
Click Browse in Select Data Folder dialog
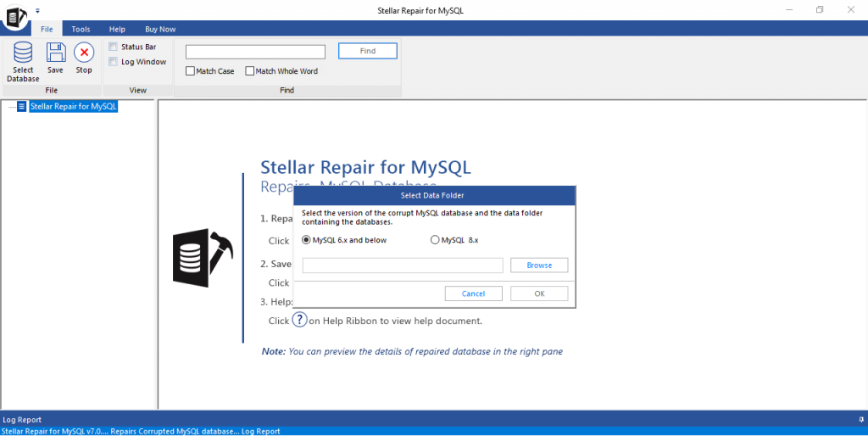coord(539,266)
